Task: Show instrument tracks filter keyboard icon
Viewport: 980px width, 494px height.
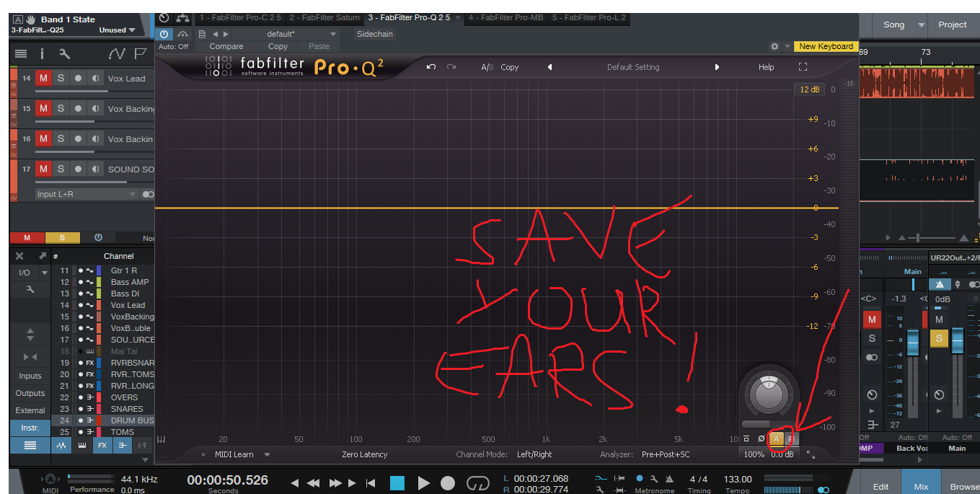Action: (x=81, y=446)
